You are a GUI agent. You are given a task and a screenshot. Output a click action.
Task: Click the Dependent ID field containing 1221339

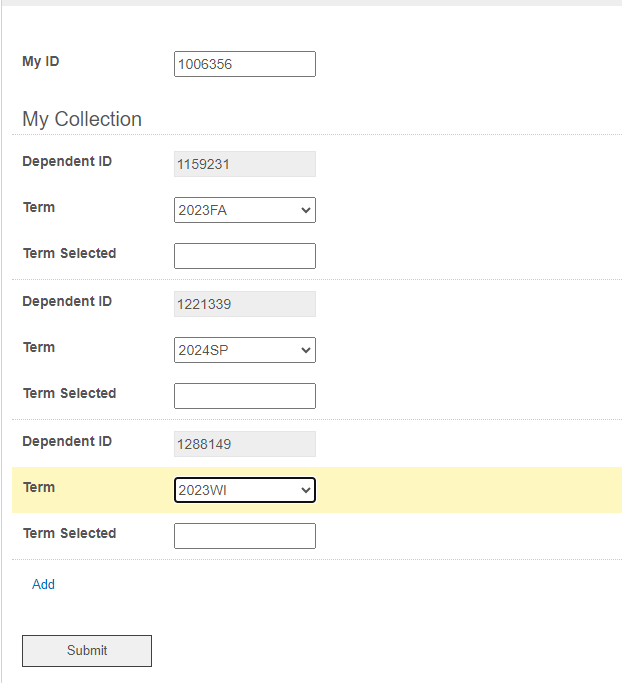pyautogui.click(x=244, y=304)
